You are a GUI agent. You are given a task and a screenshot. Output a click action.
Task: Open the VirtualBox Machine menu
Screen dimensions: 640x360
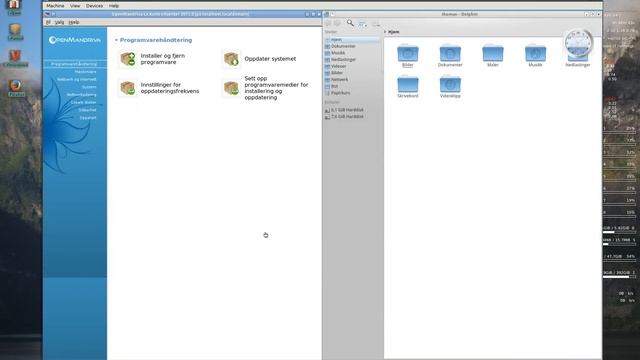[55, 6]
